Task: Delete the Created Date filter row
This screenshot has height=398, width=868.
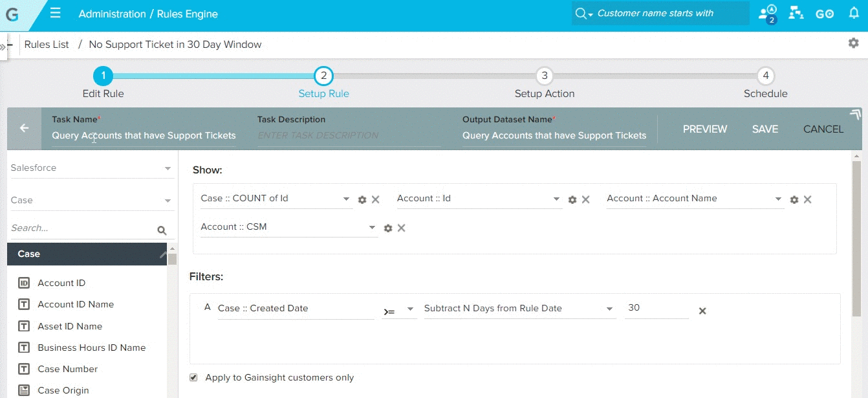Action: pos(702,311)
